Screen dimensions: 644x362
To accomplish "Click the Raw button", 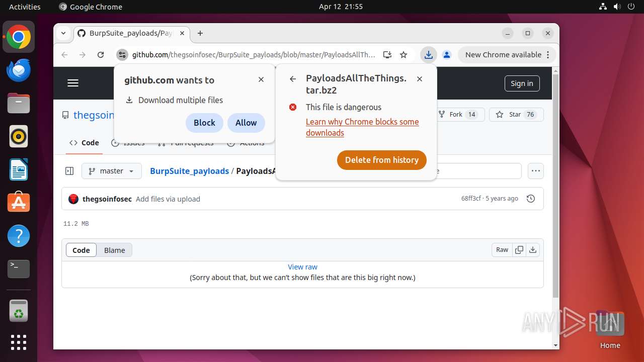I will 502,250.
